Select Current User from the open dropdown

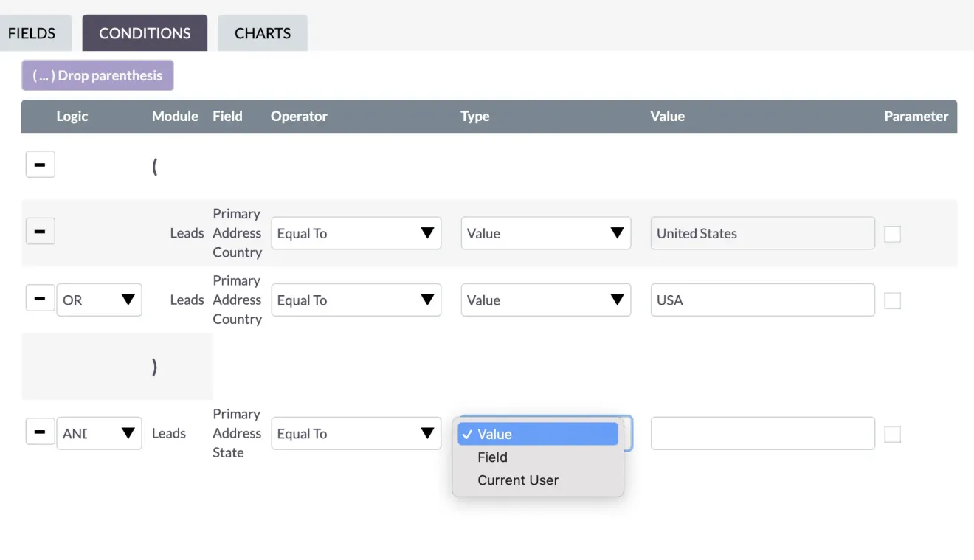click(x=518, y=480)
